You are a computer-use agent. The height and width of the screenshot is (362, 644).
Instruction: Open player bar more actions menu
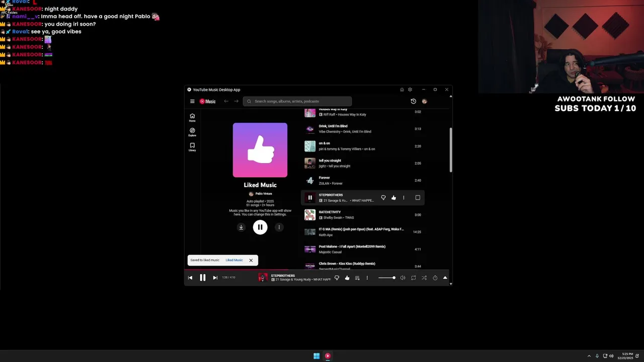click(x=367, y=278)
